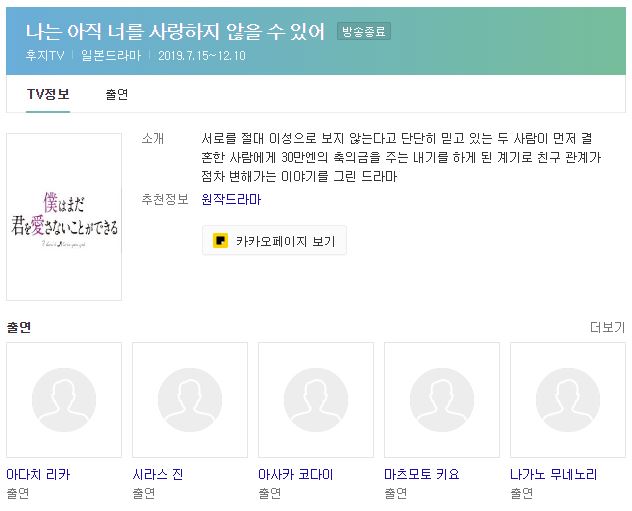632x511 pixels.
Task: Open 아사카 코다이 profile picture
Action: point(316,400)
